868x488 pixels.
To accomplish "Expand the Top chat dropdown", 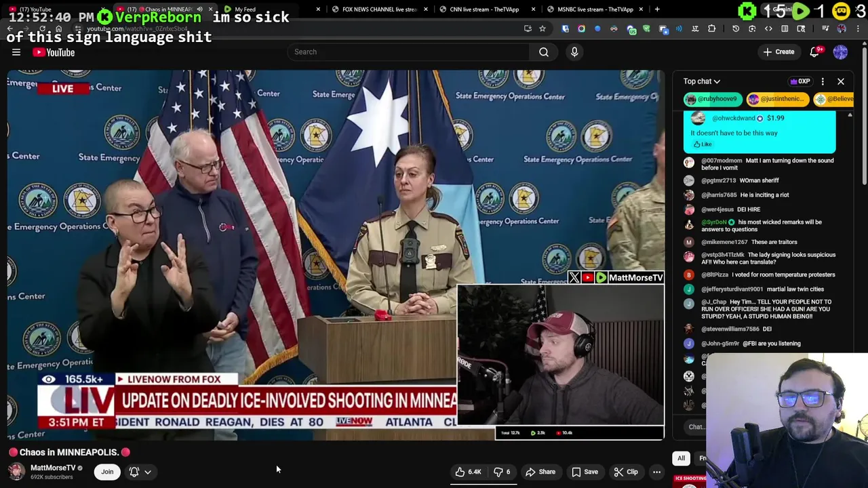I will tap(702, 81).
